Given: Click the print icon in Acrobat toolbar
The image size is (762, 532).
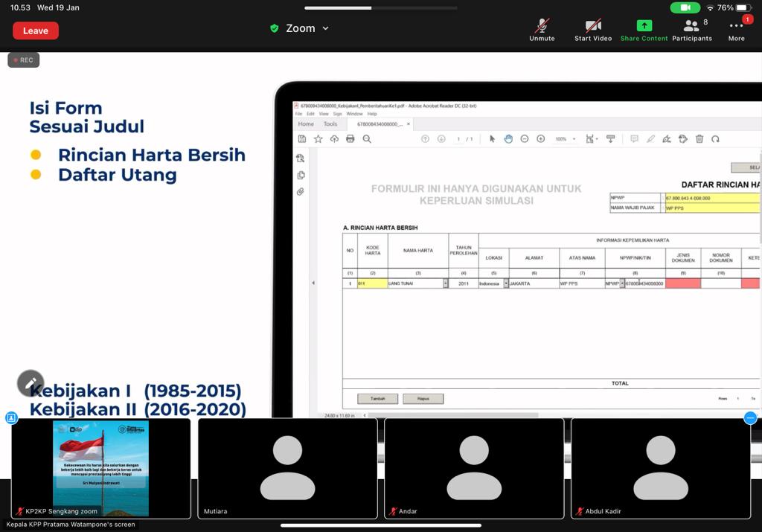Looking at the screenshot, I should pos(350,139).
